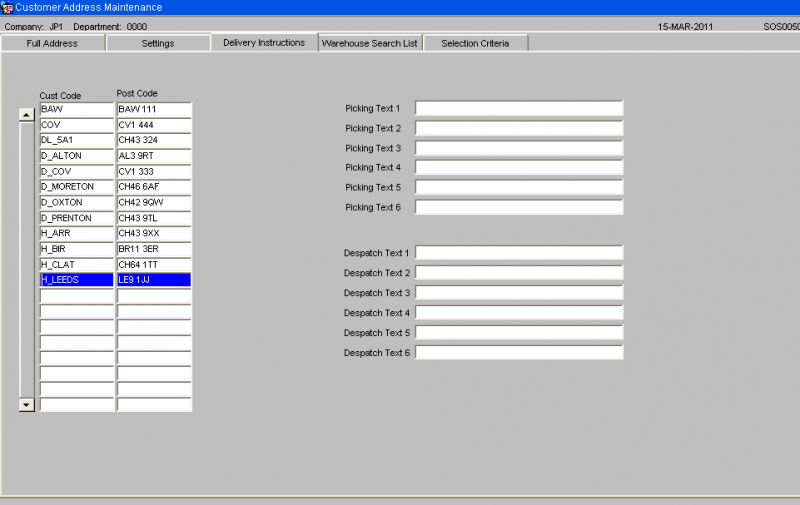Select the BAW customer code row
The width and height of the screenshot is (800, 505).
(x=77, y=109)
